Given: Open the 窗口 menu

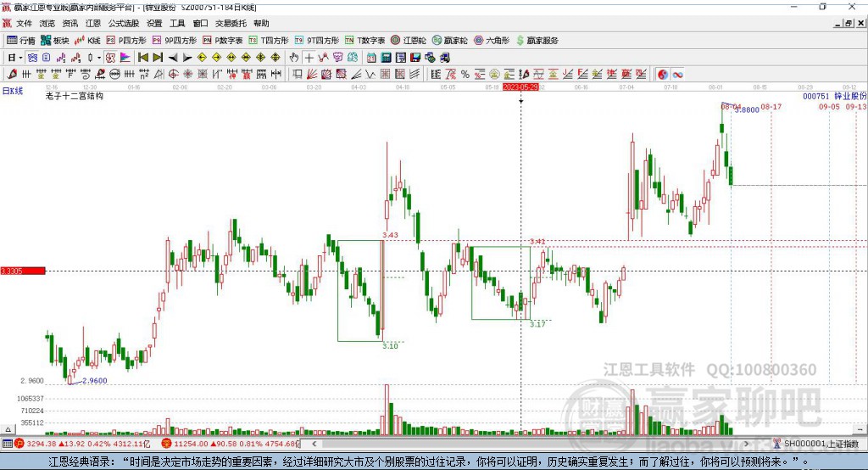Looking at the screenshot, I should (200, 23).
